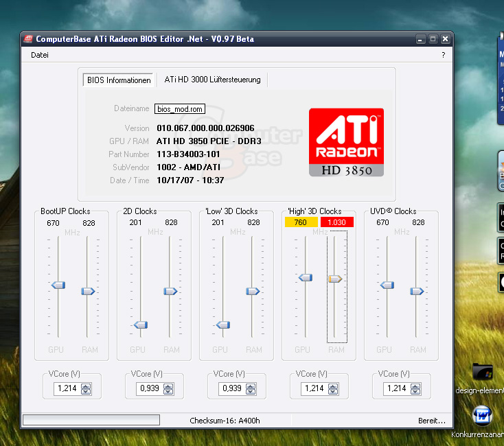Image resolution: width=504 pixels, height=446 pixels.
Task: Increase 'High' 3D VCore with up arrow
Action: [x=333, y=386]
